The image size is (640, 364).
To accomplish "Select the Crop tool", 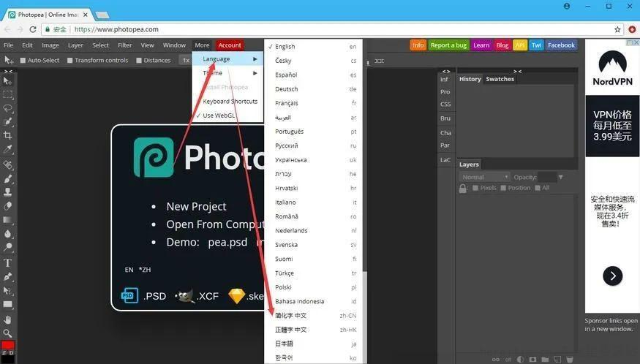I will pyautogui.click(x=8, y=135).
